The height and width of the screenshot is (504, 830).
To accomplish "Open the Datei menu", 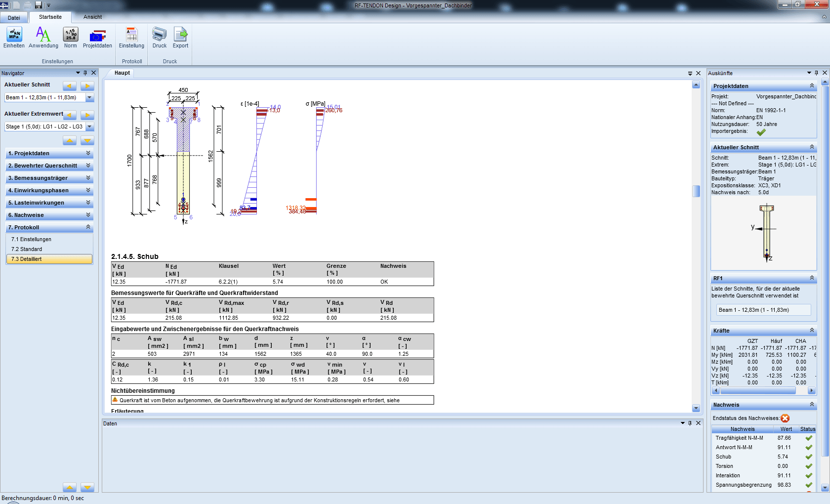I will click(14, 18).
